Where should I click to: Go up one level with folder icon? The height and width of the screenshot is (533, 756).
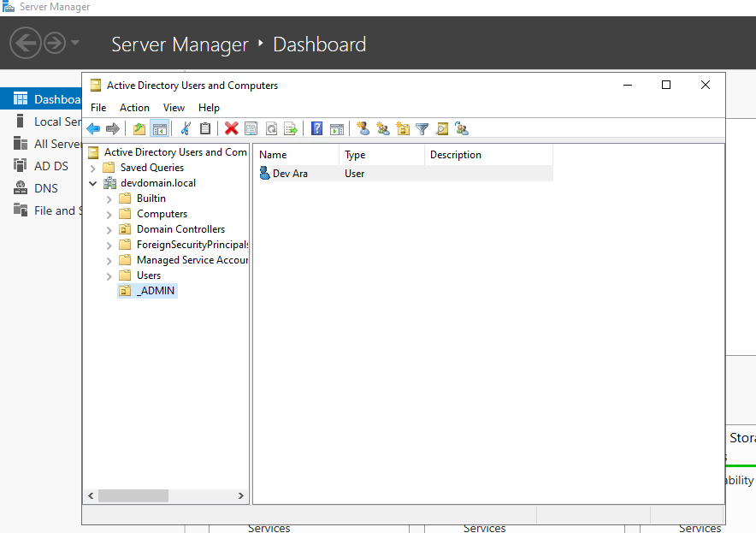(x=139, y=129)
